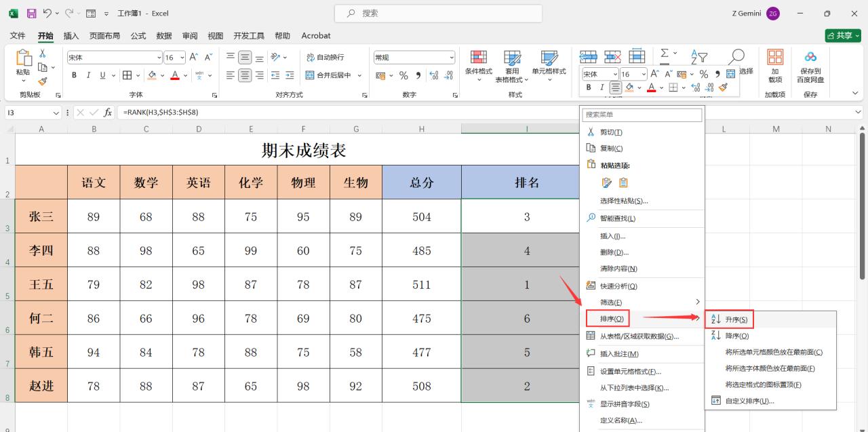The image size is (868, 432).
Task: Open the Conditional Formatting (条件格式) dropdown
Action: pos(478,66)
